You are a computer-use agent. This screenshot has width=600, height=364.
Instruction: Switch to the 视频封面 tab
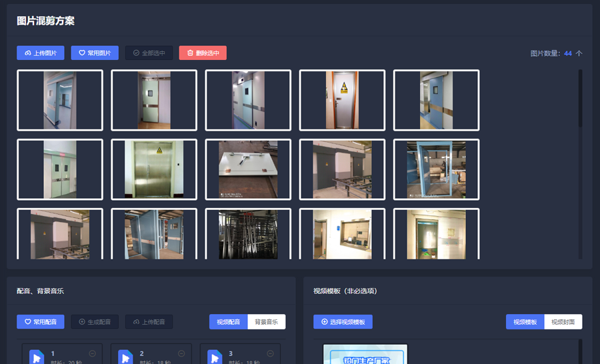click(563, 322)
